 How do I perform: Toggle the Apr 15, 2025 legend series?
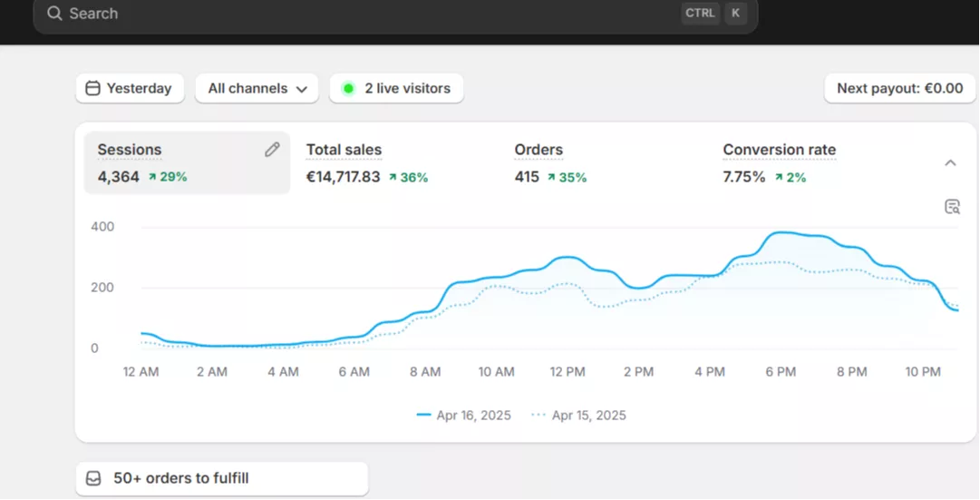pyautogui.click(x=578, y=416)
